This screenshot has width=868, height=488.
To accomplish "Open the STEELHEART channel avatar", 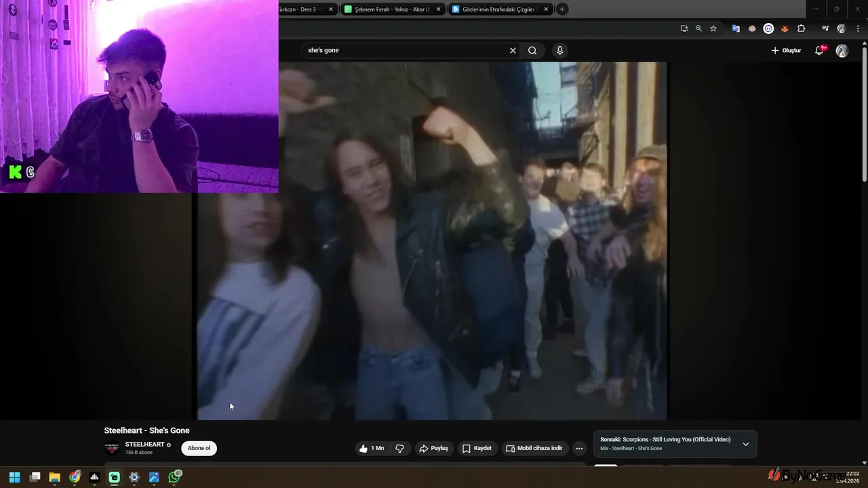I will [x=112, y=448].
